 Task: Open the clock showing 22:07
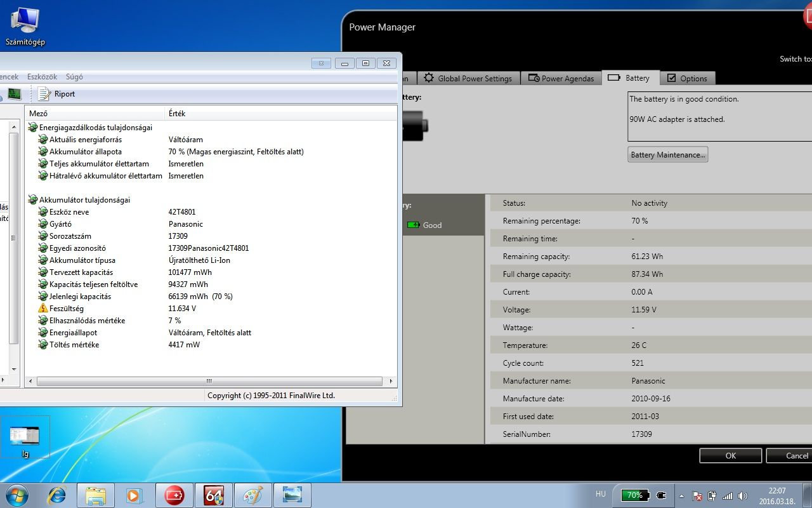(x=777, y=495)
